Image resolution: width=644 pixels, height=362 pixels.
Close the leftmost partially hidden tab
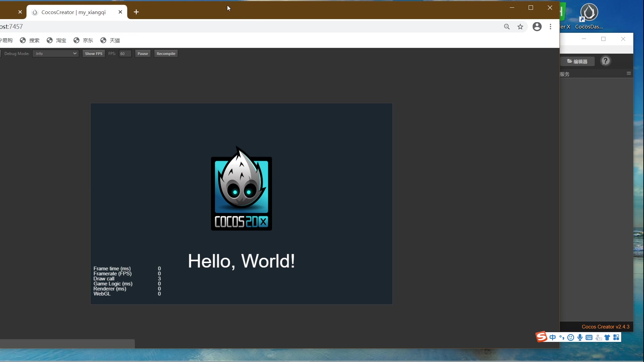[x=20, y=12]
